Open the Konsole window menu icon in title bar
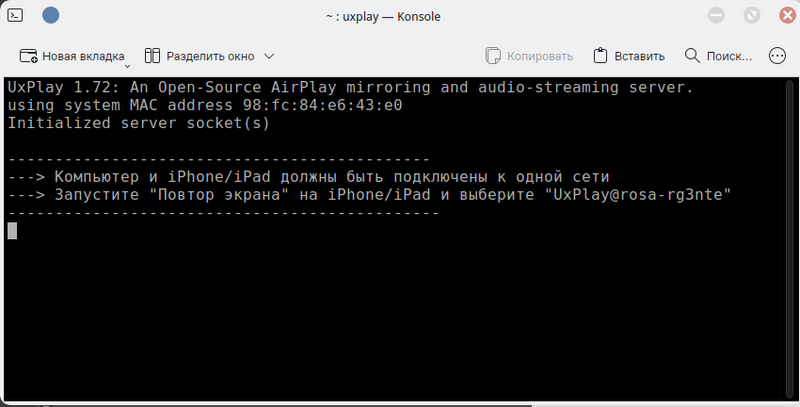Viewport: 800px width, 407px height. (18, 16)
